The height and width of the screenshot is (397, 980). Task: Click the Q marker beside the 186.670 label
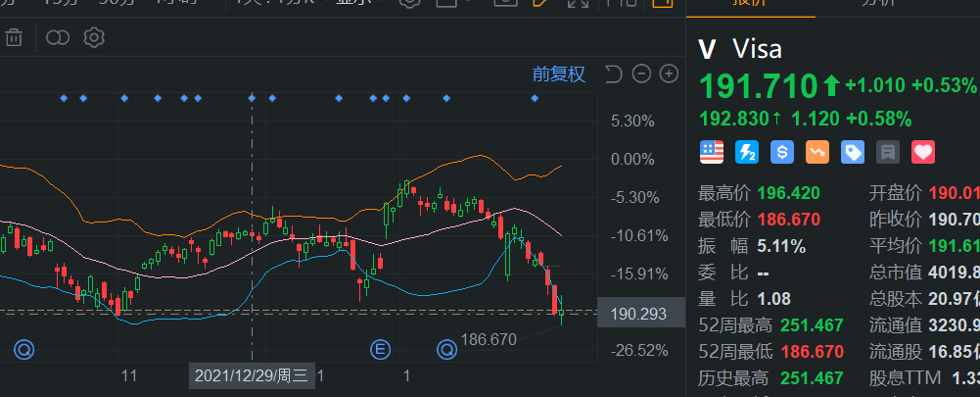[446, 349]
